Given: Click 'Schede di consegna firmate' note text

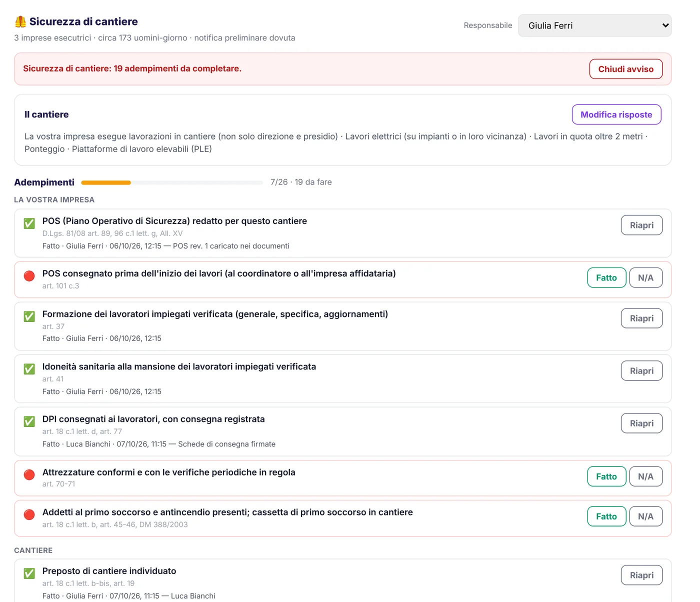Looking at the screenshot, I should tap(226, 444).
